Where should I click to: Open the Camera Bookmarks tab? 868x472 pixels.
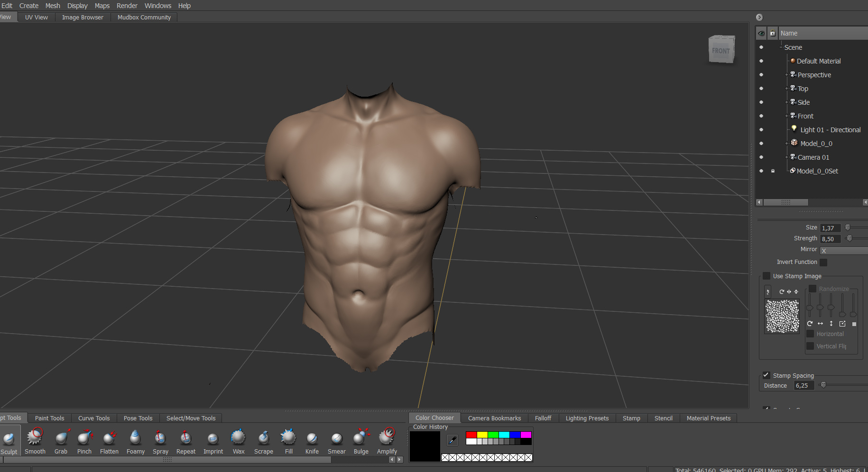click(x=494, y=418)
